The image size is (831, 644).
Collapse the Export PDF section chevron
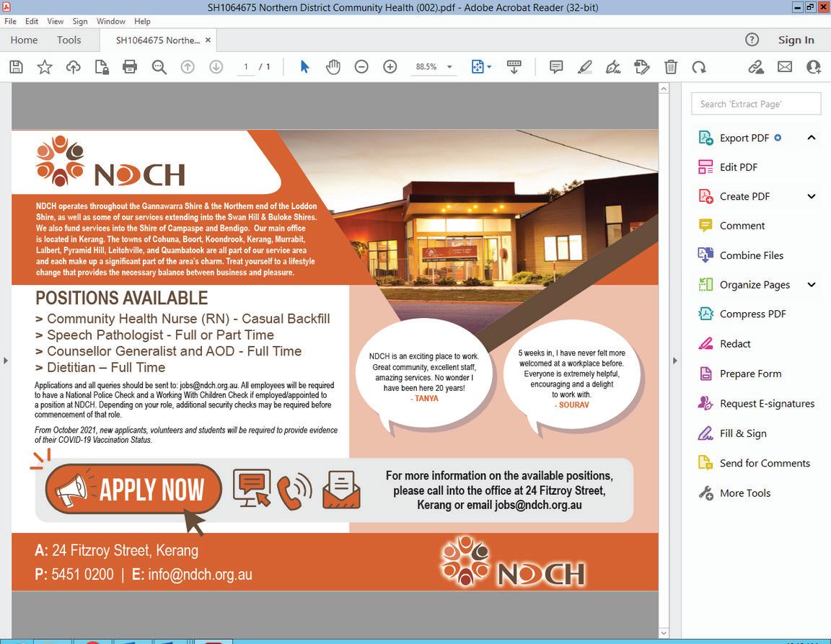point(812,138)
